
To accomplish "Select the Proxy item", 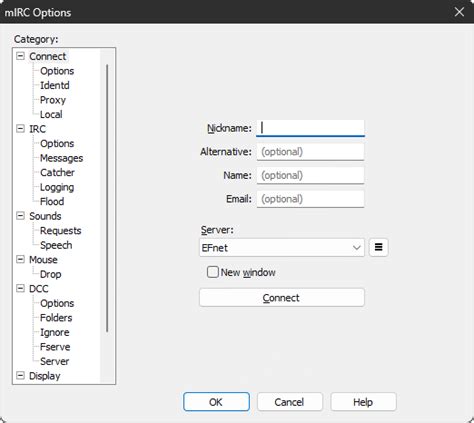I will (x=53, y=100).
